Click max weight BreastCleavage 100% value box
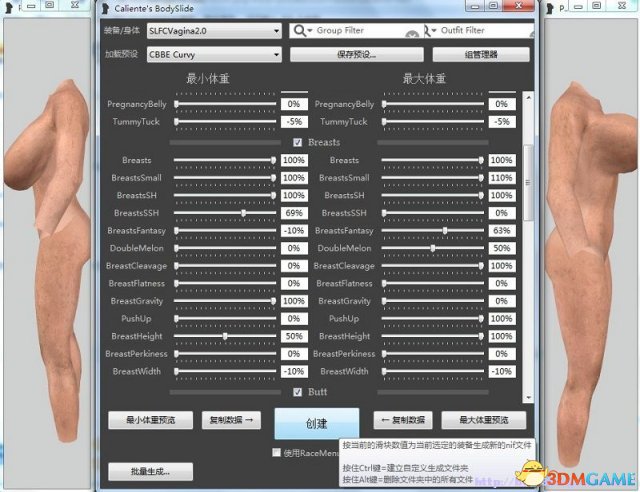640x492 pixels. coord(502,265)
